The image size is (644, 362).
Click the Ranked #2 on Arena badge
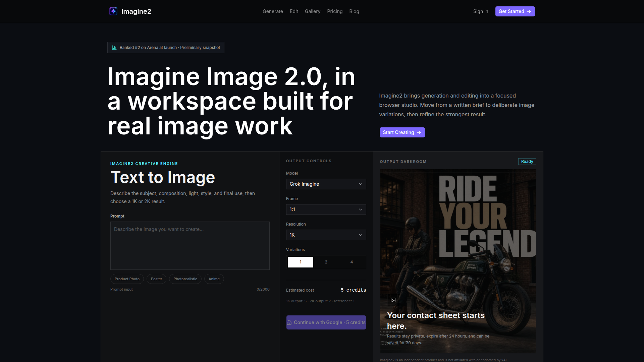point(166,48)
